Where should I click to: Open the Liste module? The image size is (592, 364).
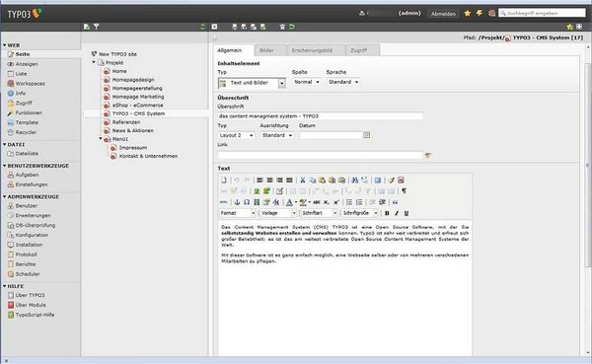[x=21, y=74]
